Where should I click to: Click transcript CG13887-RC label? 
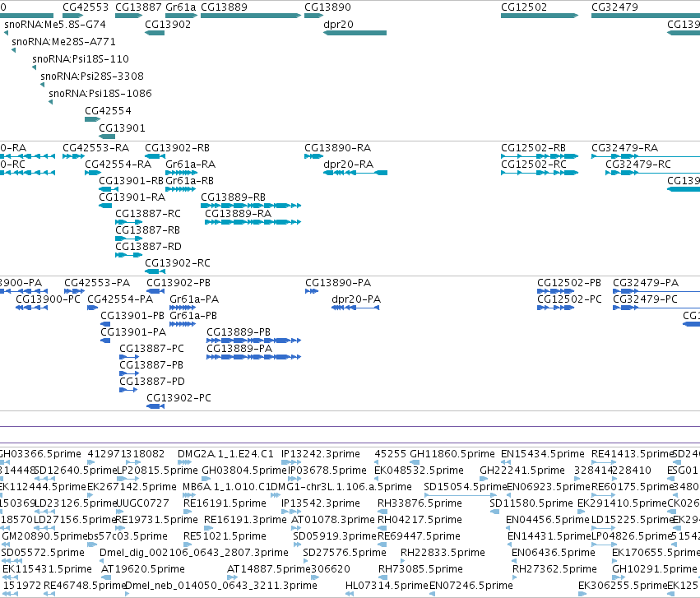click(x=148, y=214)
